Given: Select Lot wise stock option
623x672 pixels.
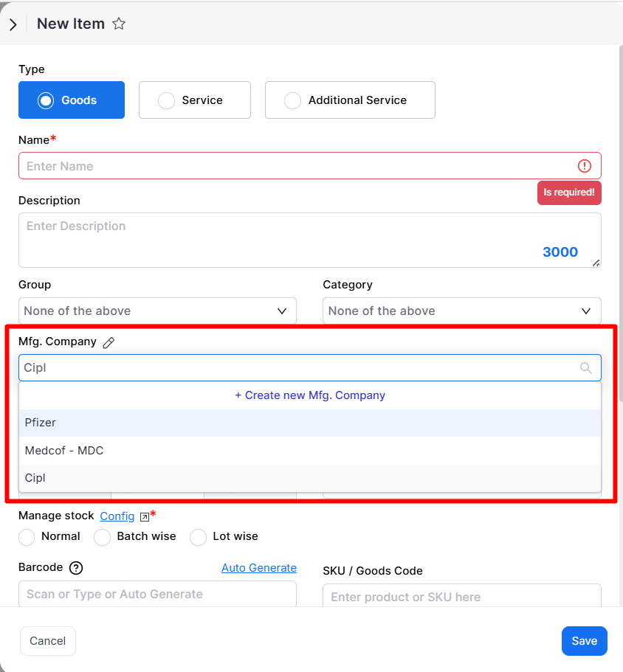Looking at the screenshot, I should click(224, 536).
